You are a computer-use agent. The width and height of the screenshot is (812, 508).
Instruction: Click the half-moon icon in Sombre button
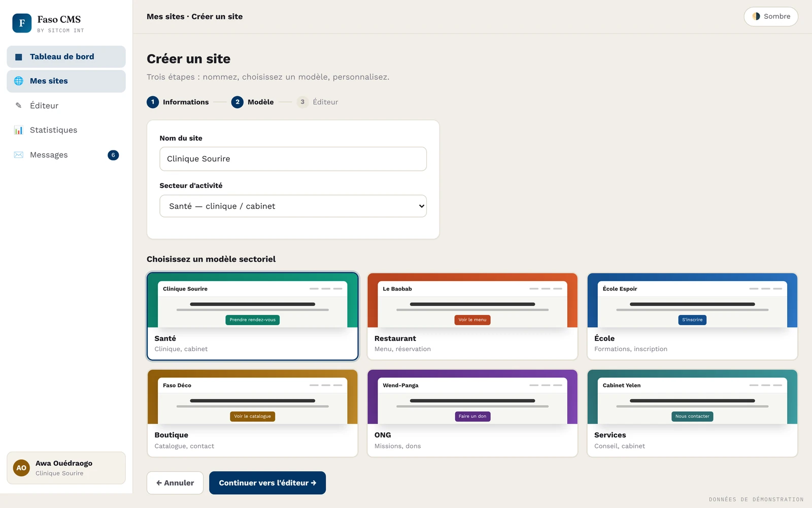pos(756,16)
